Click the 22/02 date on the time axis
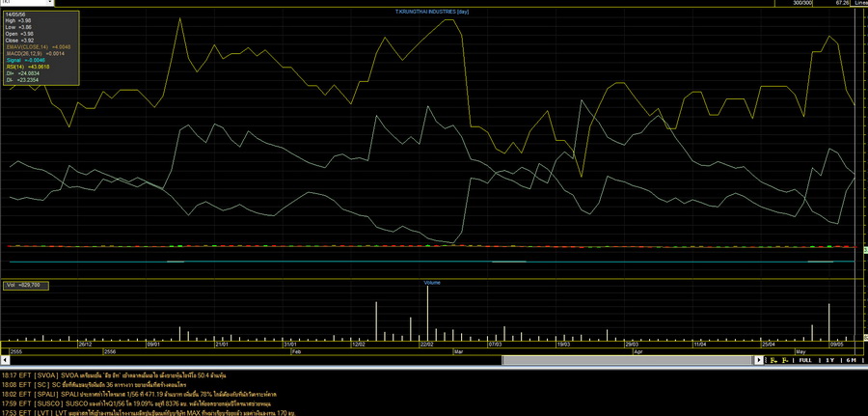 coord(426,344)
